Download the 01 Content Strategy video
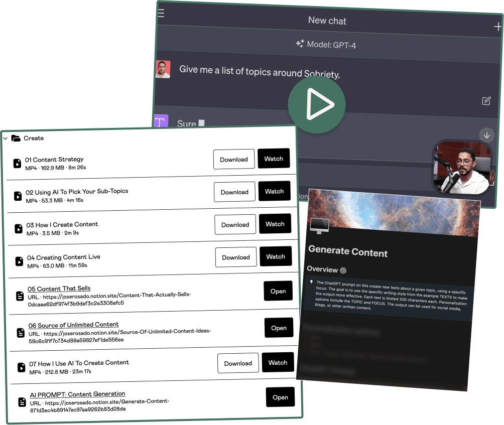This screenshot has height=425, width=504. point(233,159)
